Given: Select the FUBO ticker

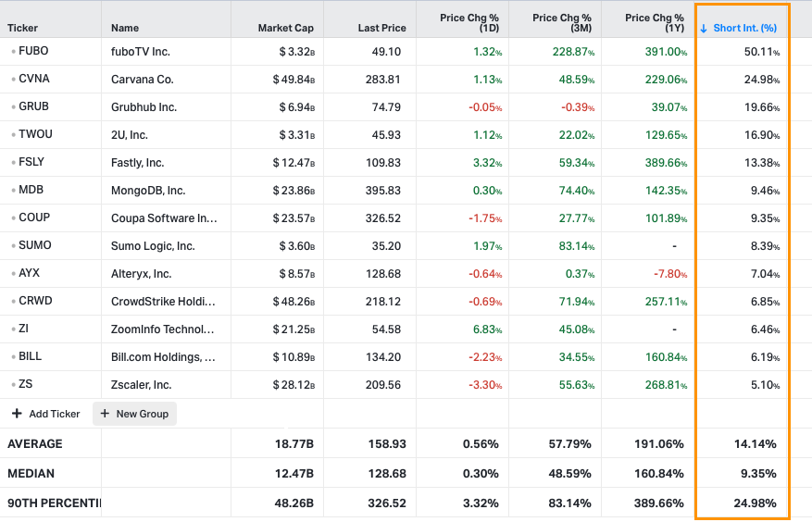Looking at the screenshot, I should (x=33, y=51).
